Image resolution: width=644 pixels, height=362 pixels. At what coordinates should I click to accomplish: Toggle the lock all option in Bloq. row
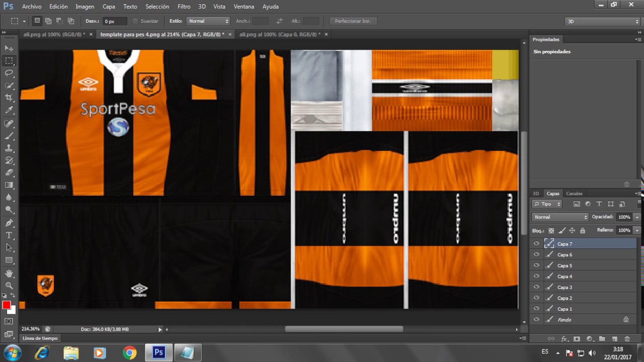pos(583,230)
